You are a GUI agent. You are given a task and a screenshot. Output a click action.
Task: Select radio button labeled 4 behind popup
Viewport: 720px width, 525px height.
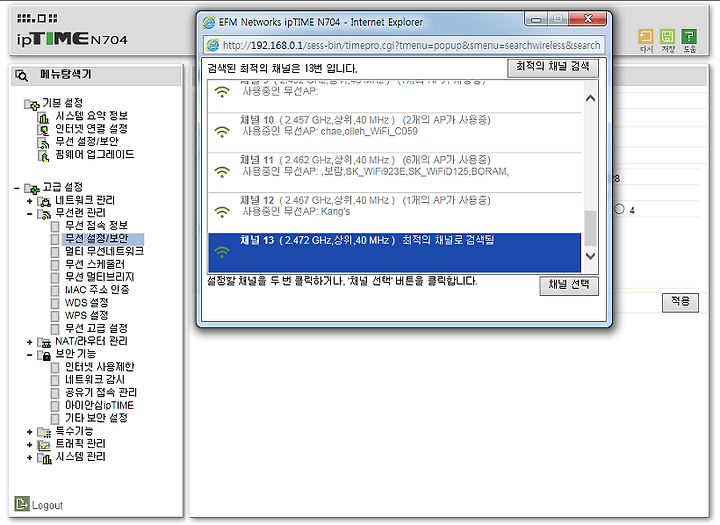[x=619, y=209]
